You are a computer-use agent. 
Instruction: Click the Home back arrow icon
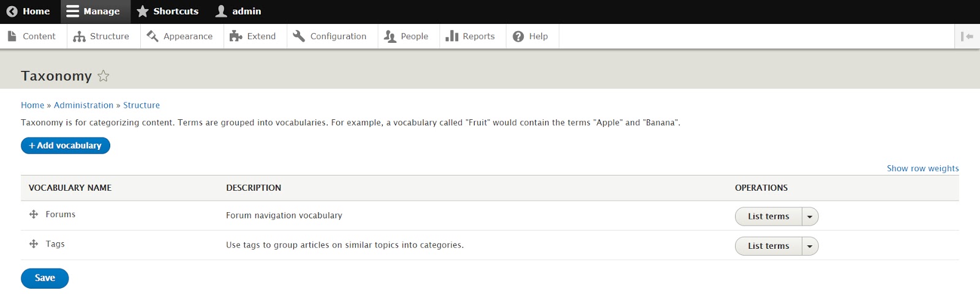[x=12, y=12]
